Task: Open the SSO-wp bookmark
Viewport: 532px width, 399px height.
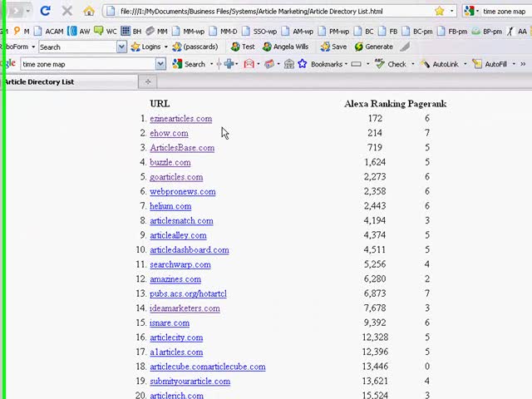Action: [x=259, y=32]
